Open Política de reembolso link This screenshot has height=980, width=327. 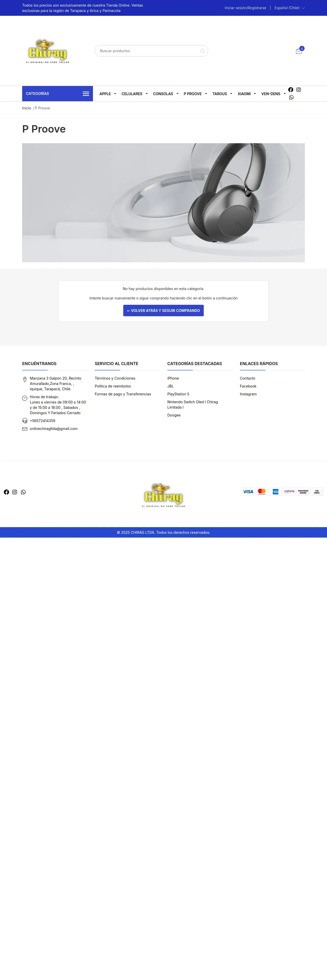click(x=113, y=386)
